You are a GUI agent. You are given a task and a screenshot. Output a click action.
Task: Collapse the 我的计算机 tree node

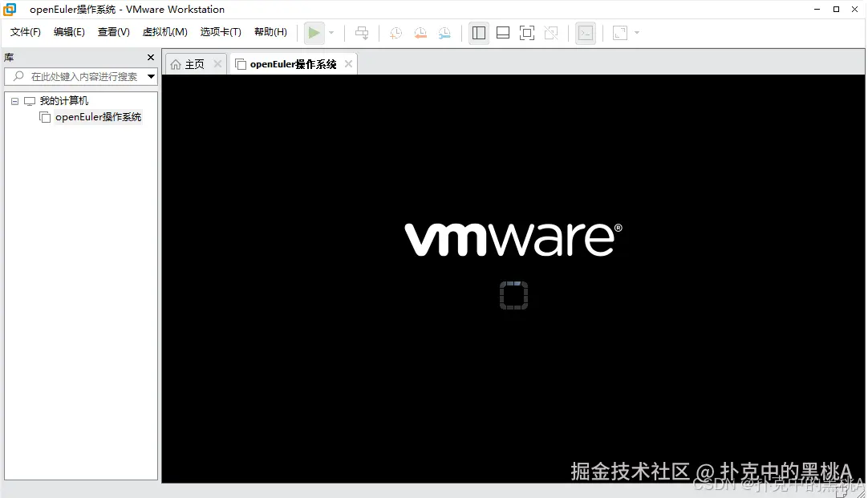[14, 100]
